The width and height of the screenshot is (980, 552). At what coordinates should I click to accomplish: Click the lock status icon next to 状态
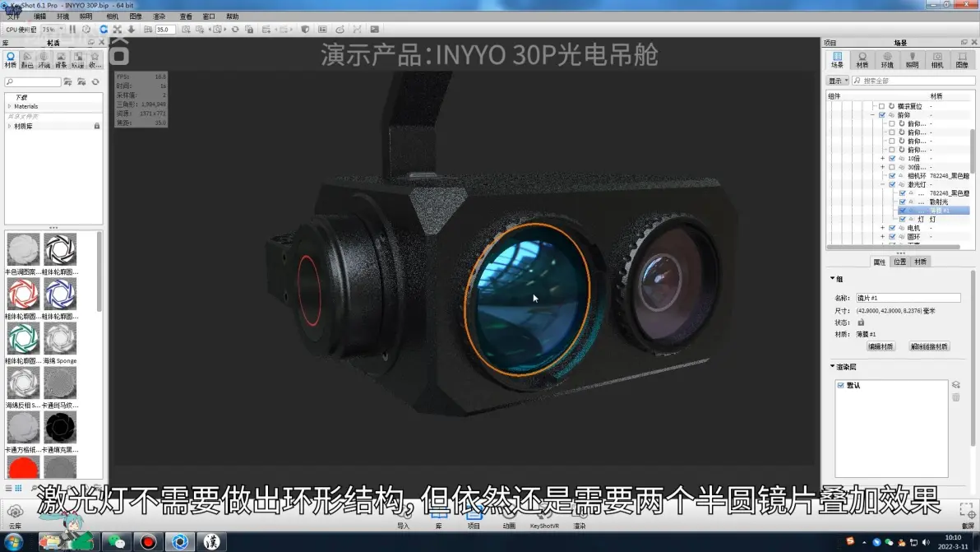pos(861,322)
